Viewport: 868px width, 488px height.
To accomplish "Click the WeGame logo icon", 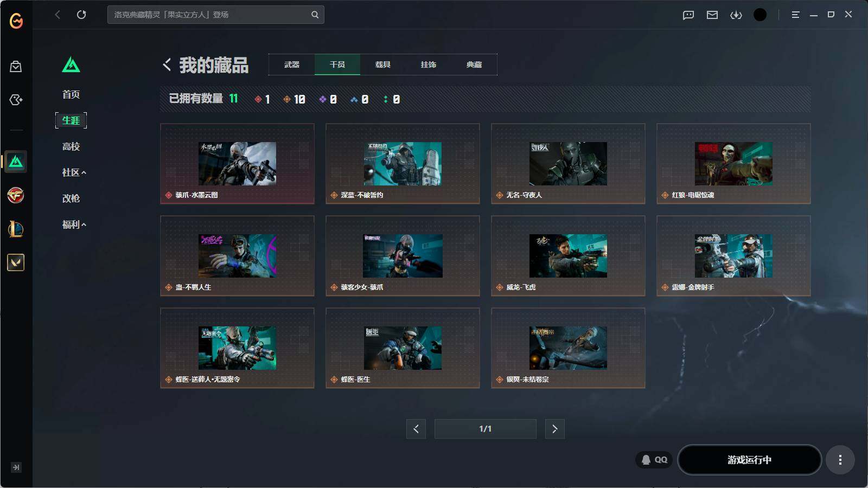I will (16, 21).
